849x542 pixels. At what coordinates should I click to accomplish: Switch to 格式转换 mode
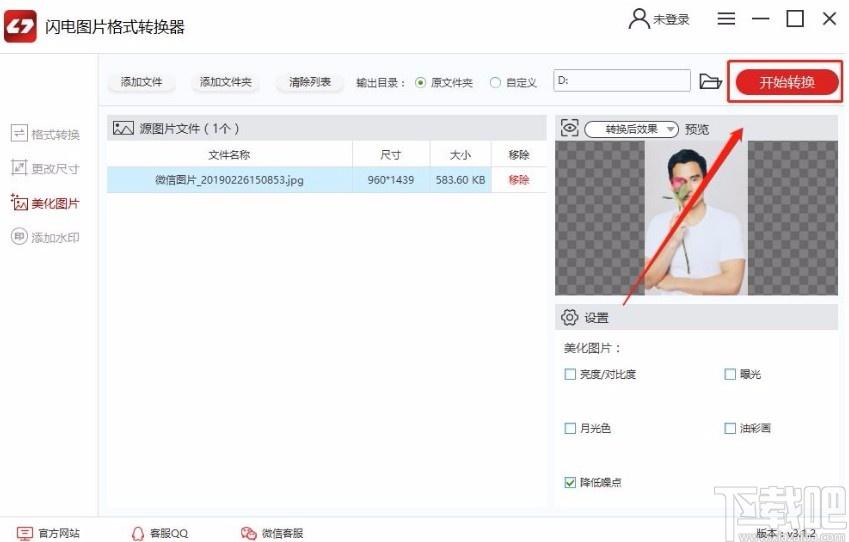coord(45,134)
